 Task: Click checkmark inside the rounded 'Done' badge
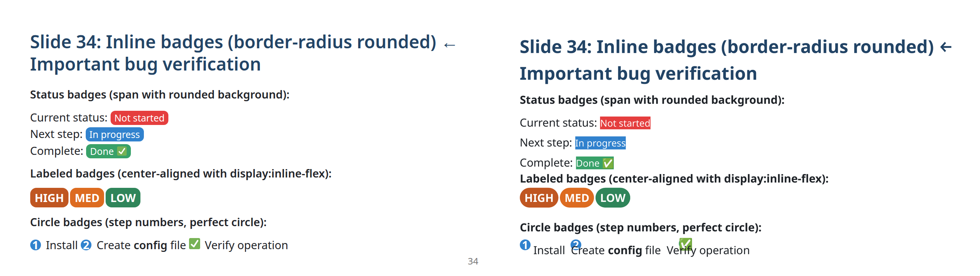[122, 151]
